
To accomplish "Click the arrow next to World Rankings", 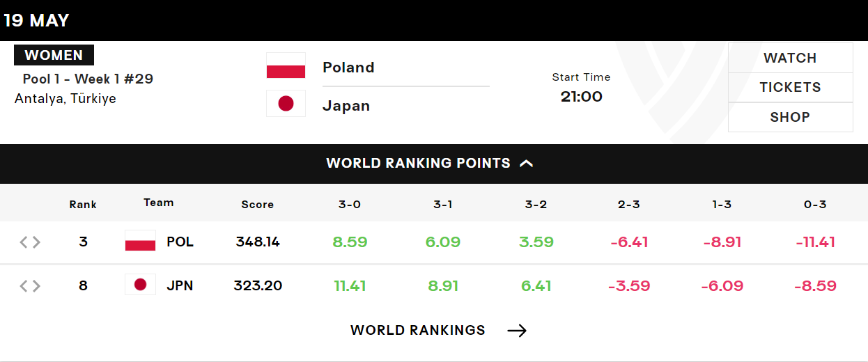I will 517,331.
